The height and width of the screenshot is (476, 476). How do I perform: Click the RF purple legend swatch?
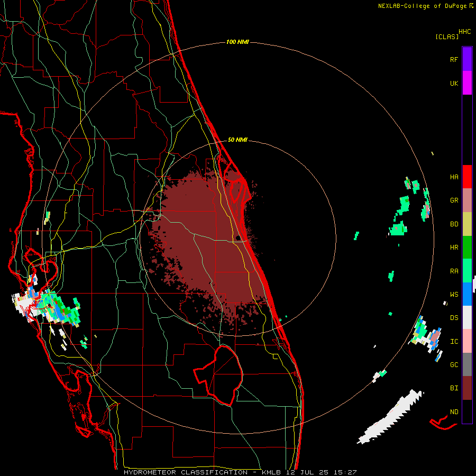[467, 59]
